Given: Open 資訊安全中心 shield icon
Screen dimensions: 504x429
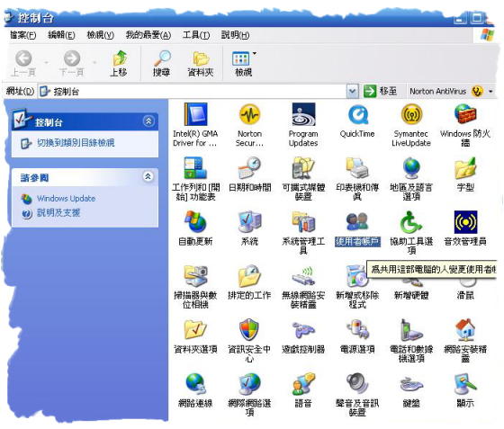Looking at the screenshot, I should (249, 329).
